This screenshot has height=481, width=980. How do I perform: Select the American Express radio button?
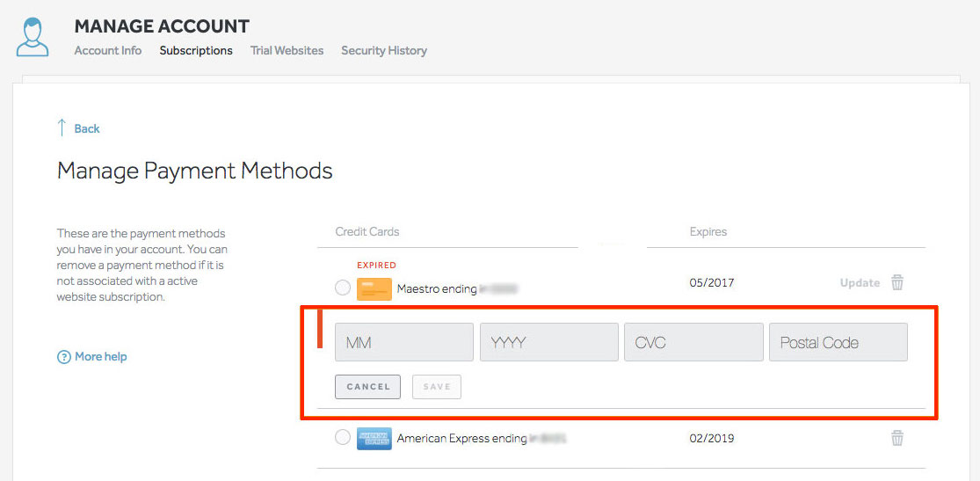[x=343, y=437]
